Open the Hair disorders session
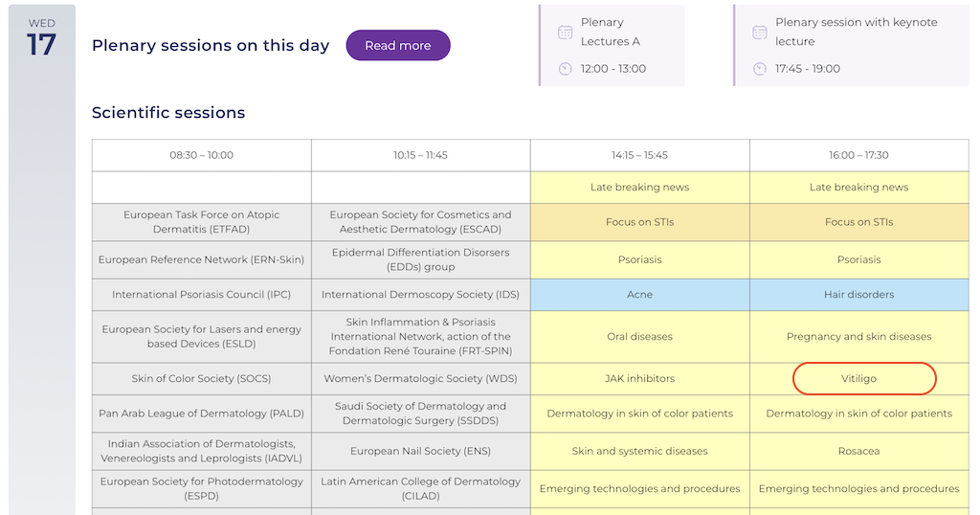 (x=858, y=295)
